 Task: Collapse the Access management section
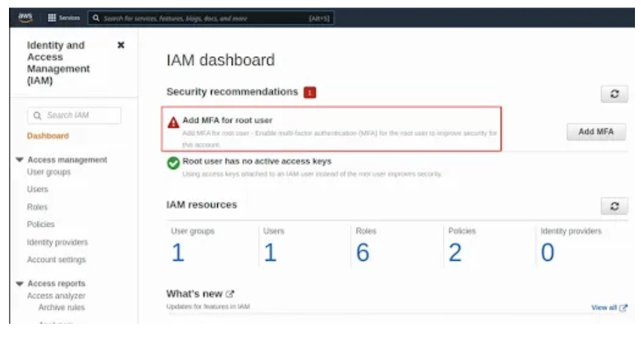point(19,159)
